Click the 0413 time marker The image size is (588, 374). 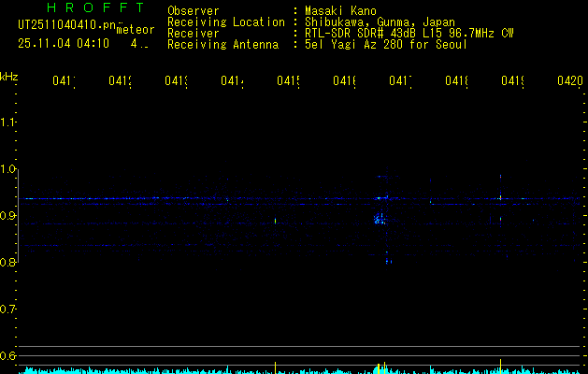pos(177,80)
